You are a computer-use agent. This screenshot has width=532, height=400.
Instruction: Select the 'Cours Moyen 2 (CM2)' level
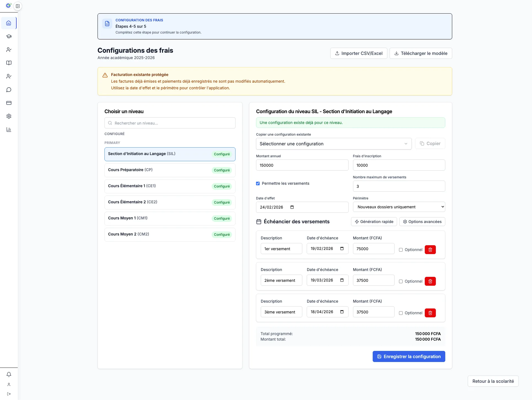point(170,234)
